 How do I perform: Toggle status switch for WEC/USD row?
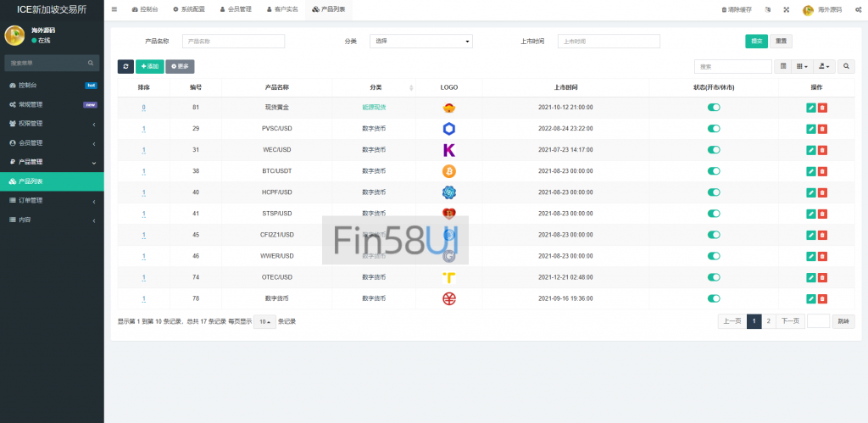point(714,150)
